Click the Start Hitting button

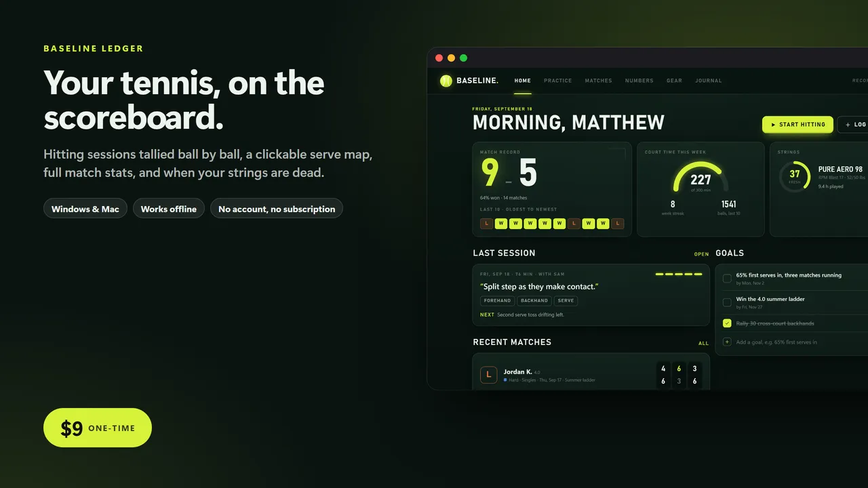click(797, 125)
